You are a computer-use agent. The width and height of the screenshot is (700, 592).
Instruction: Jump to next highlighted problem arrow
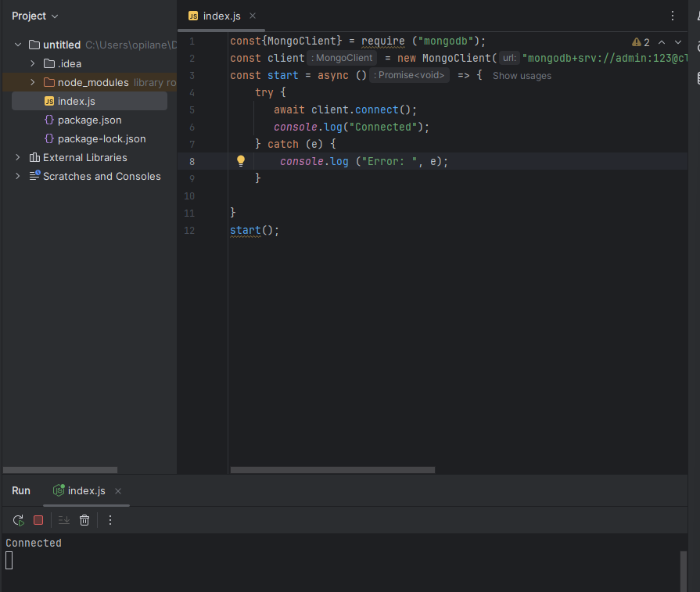click(677, 42)
